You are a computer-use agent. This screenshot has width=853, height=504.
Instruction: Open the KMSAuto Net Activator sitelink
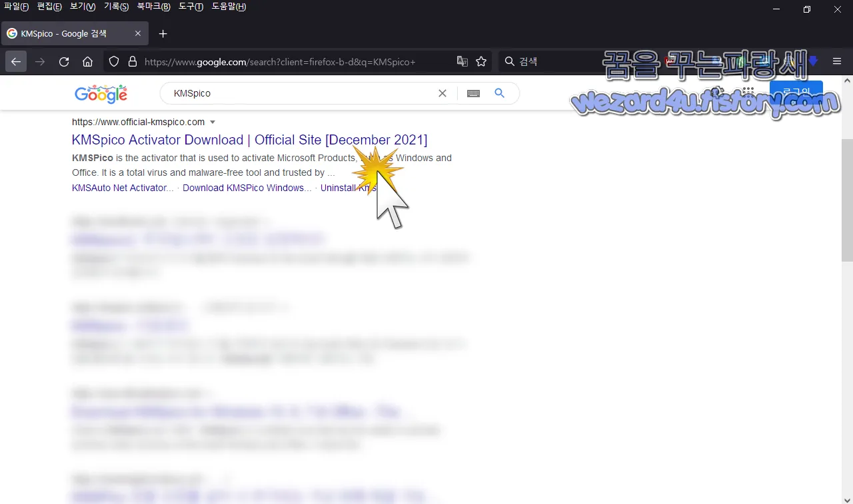123,188
